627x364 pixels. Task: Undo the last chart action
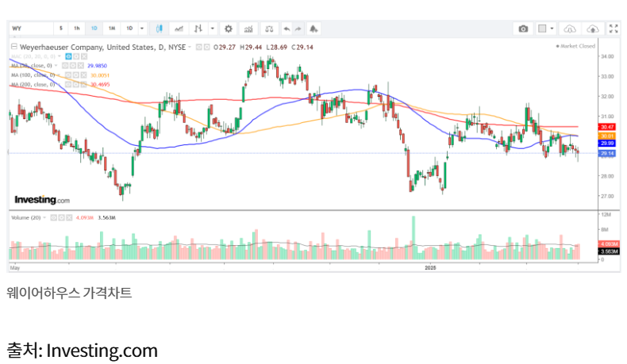287,29
